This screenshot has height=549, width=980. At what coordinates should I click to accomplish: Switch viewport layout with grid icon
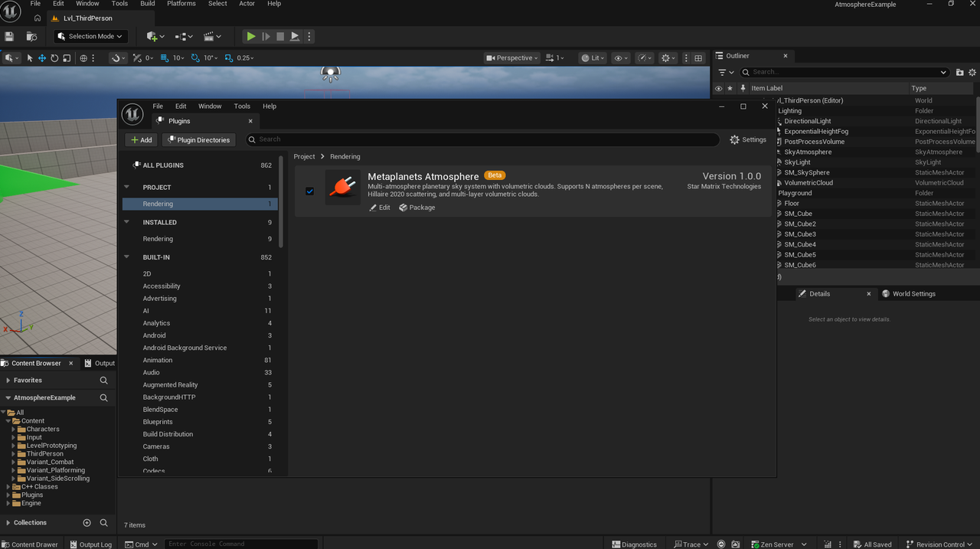[x=698, y=57]
